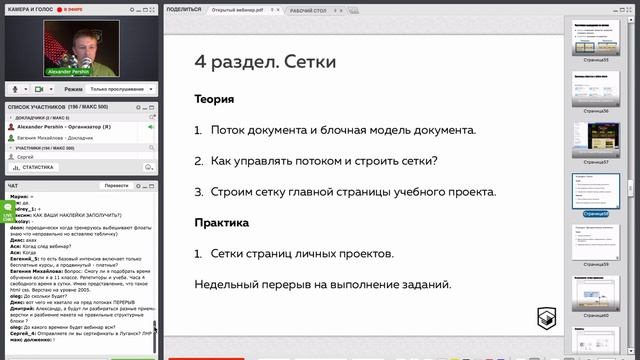The height and width of the screenshot is (360, 640).
Task: Open dropdown arrow on Открытый вебинар.pdf tab
Action: [x=272, y=10]
